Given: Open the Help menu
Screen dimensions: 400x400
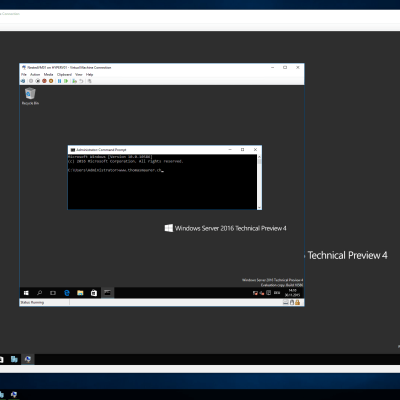Looking at the screenshot, I should [x=89, y=75].
